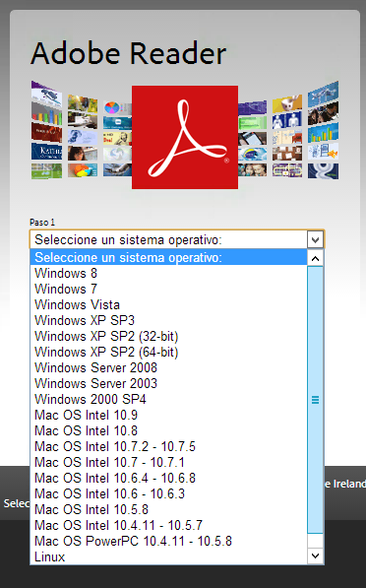Image resolution: width=366 pixels, height=588 pixels.
Task: Choose Windows Server 2003
Action: coord(168,383)
